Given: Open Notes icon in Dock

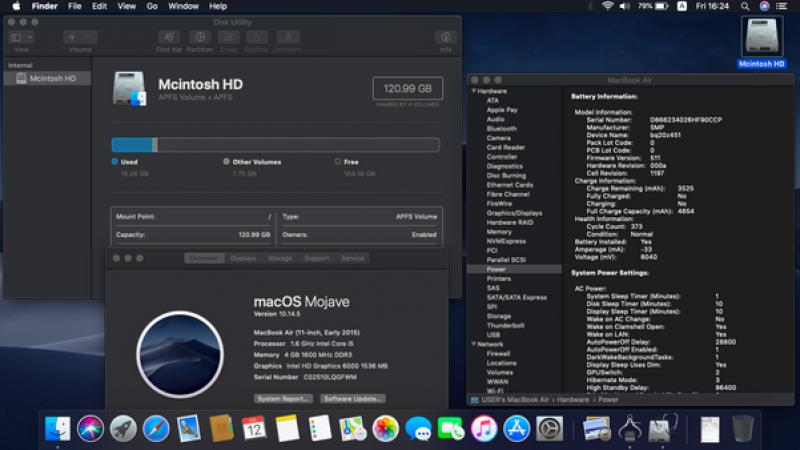Looking at the screenshot, I should tap(287, 428).
